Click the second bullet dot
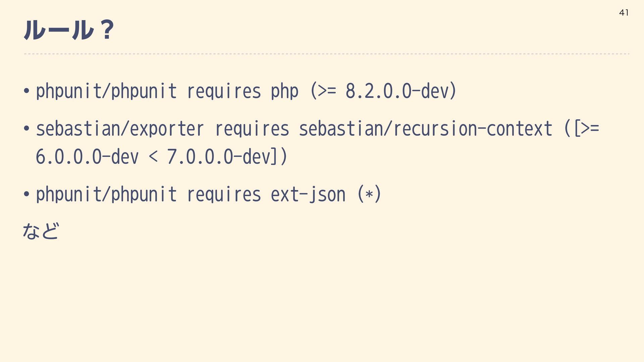 coord(26,129)
